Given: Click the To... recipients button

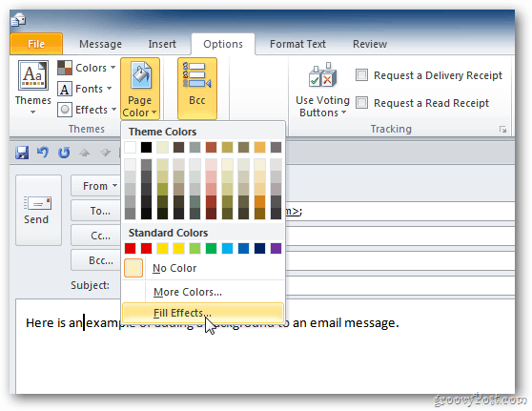Looking at the screenshot, I should coord(95,211).
